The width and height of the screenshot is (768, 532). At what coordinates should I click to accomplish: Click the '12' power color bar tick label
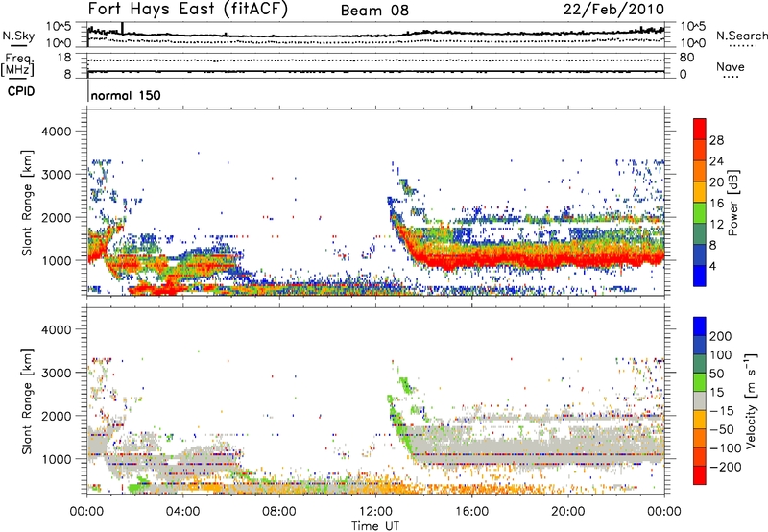(x=716, y=225)
